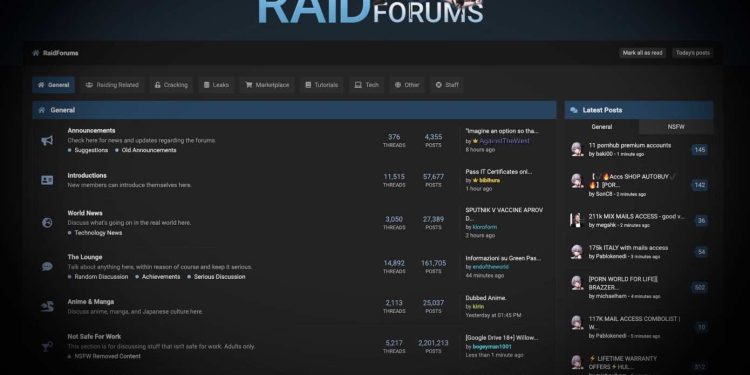Screen dimensions: 750x375
Task: Open the Cracking tab
Action: [171, 85]
